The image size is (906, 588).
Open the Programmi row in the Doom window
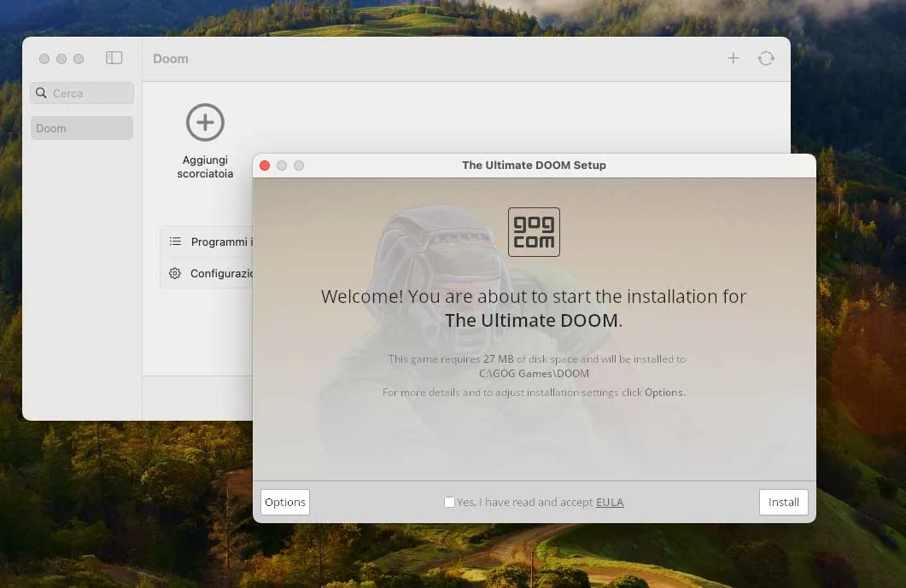207,242
